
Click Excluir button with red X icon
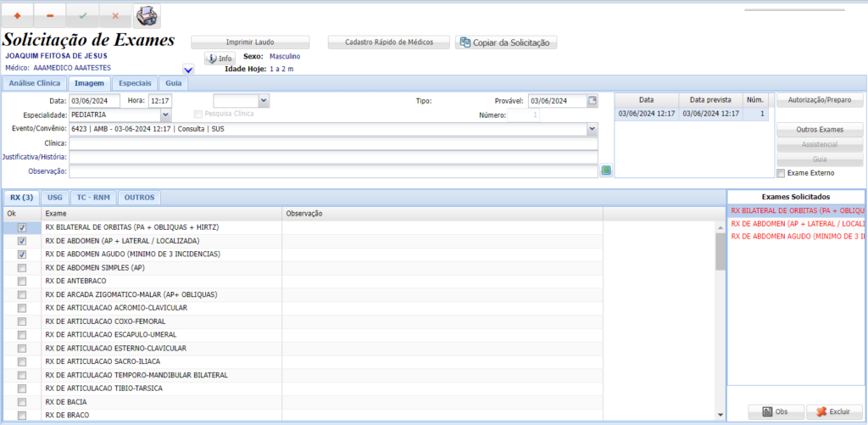pos(834,411)
